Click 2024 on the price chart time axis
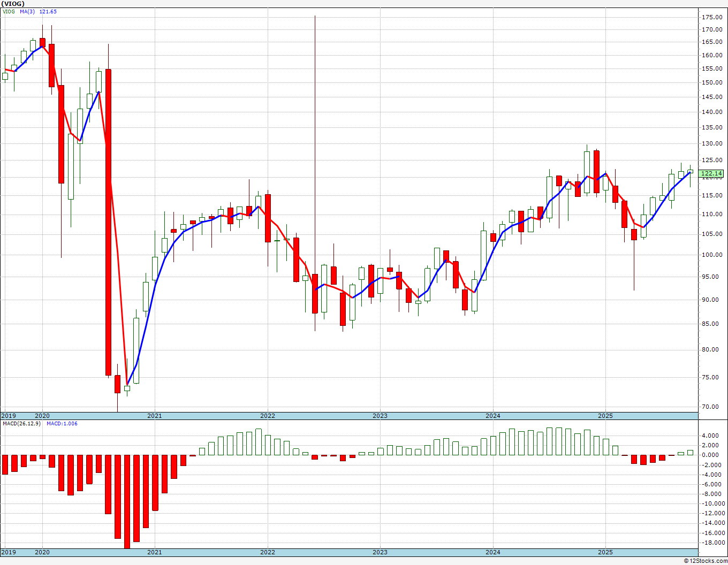This screenshot has width=728, height=565. 492,416
